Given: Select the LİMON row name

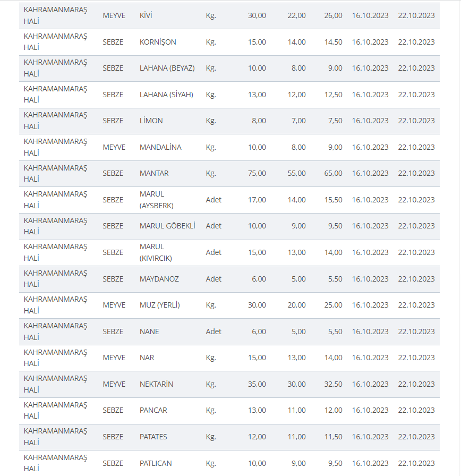Looking at the screenshot, I should click(151, 121).
